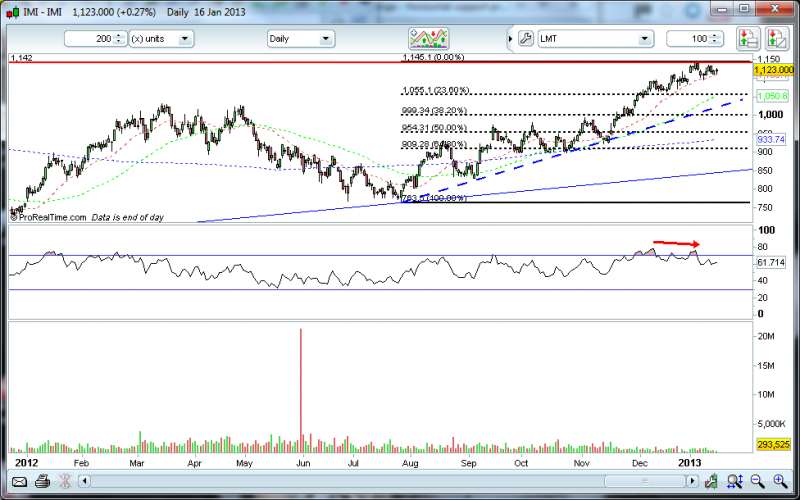Print the chart using printer icon
The width and height of the screenshot is (800, 500).
point(42,482)
